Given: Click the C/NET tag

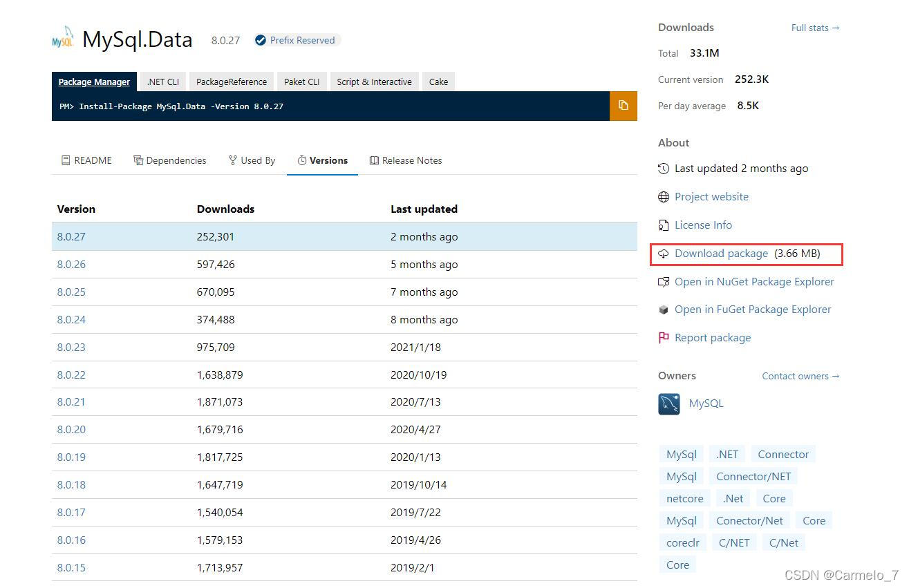Looking at the screenshot, I should [x=734, y=542].
